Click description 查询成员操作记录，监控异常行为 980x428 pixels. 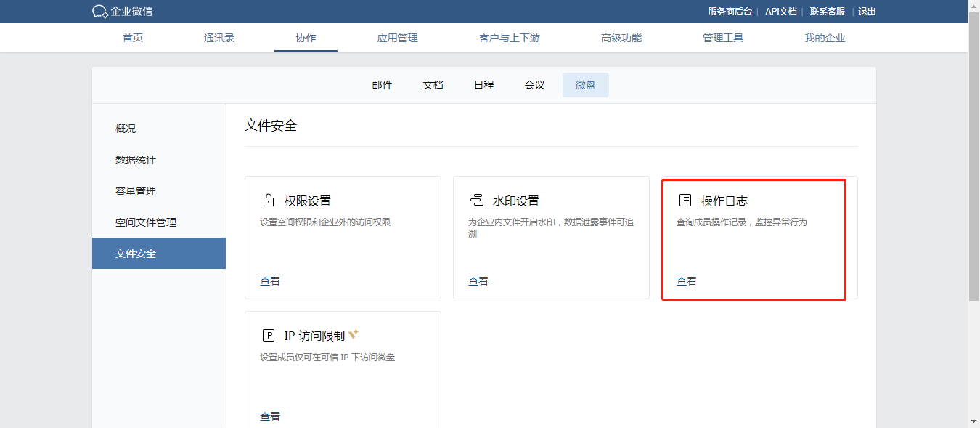click(x=742, y=222)
